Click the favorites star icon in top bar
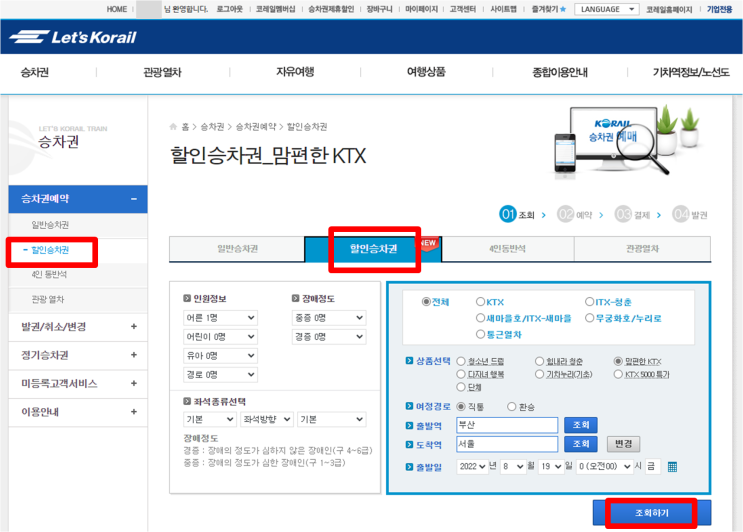The height and width of the screenshot is (532, 743). (563, 9)
